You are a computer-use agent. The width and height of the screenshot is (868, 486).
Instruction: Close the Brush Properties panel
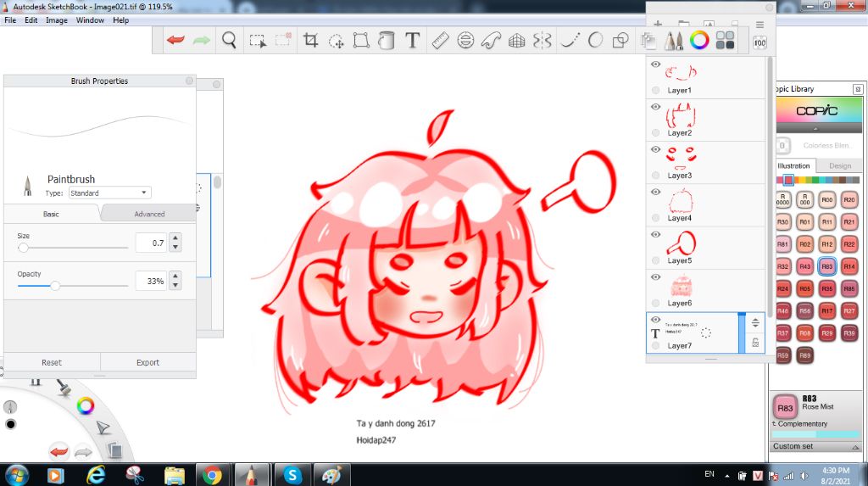coord(189,81)
